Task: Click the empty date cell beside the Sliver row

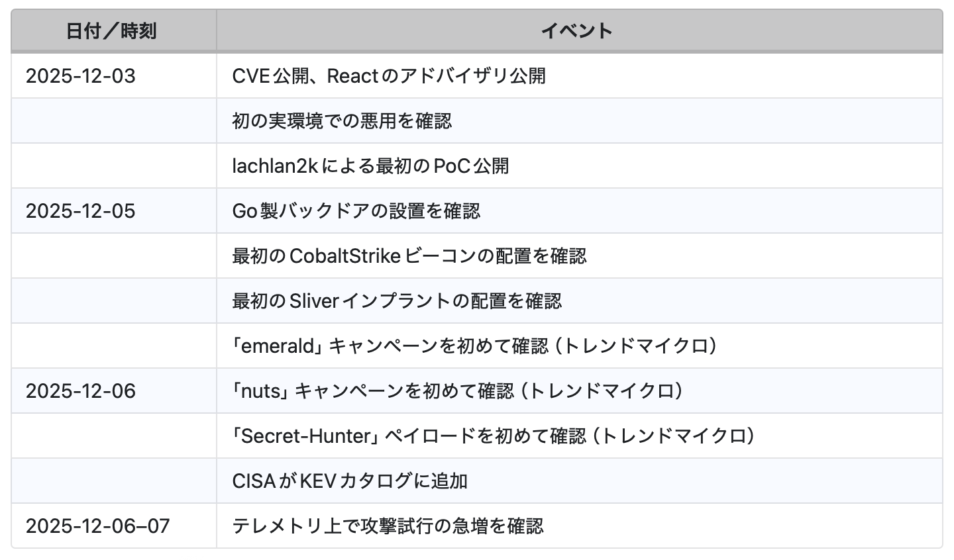Action: (114, 301)
